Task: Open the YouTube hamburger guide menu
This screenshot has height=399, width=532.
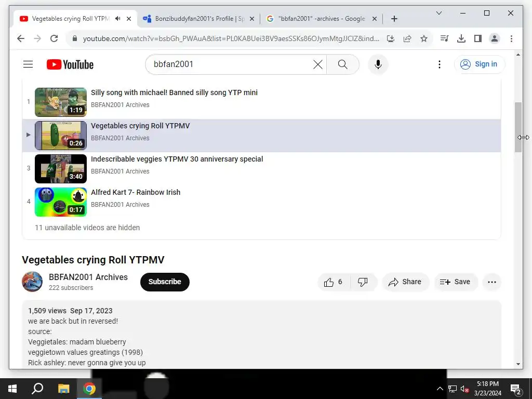Action: point(28,64)
